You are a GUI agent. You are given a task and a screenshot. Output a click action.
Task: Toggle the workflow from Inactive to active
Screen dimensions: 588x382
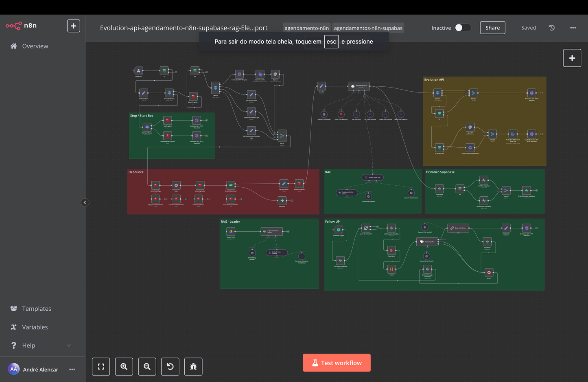[x=463, y=28]
